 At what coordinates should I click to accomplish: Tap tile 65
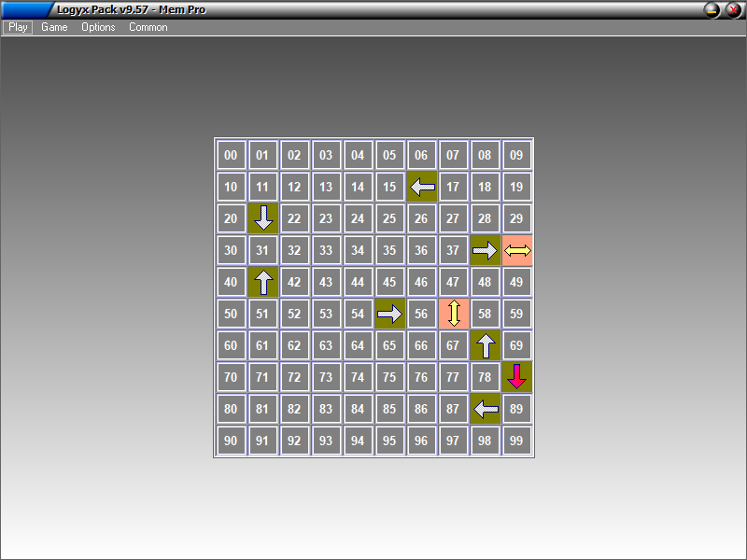coord(389,345)
